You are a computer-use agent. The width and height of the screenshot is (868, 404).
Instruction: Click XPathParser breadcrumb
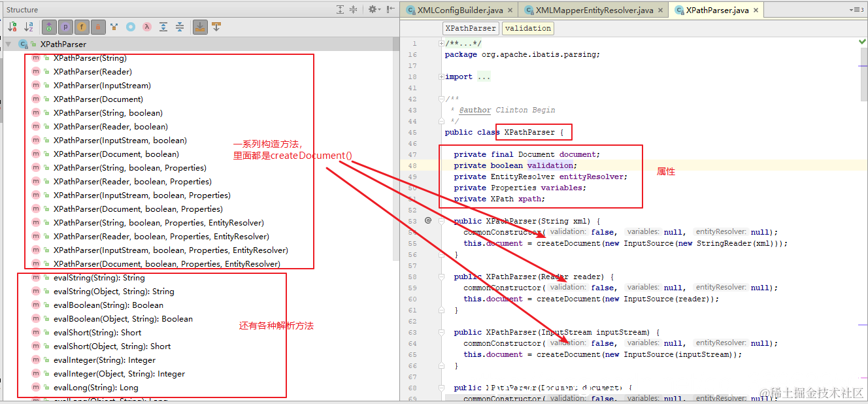tap(471, 28)
